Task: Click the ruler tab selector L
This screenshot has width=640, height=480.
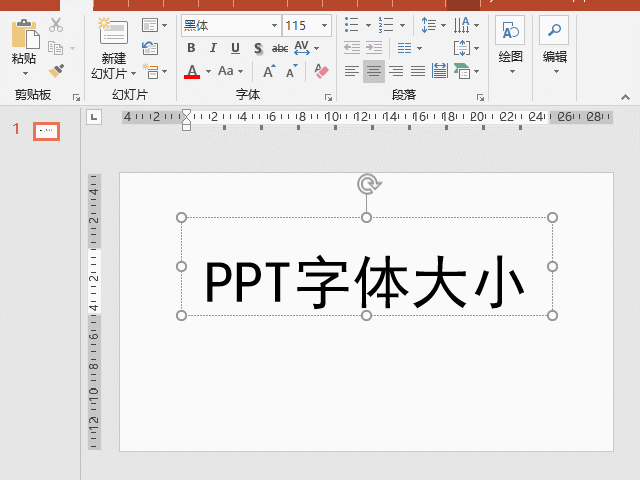Action: [94, 118]
